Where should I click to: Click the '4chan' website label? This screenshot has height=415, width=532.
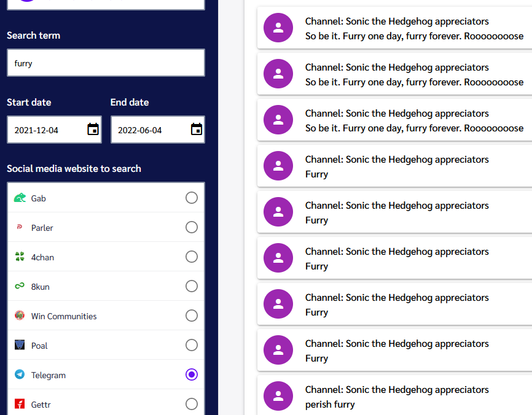coord(42,257)
